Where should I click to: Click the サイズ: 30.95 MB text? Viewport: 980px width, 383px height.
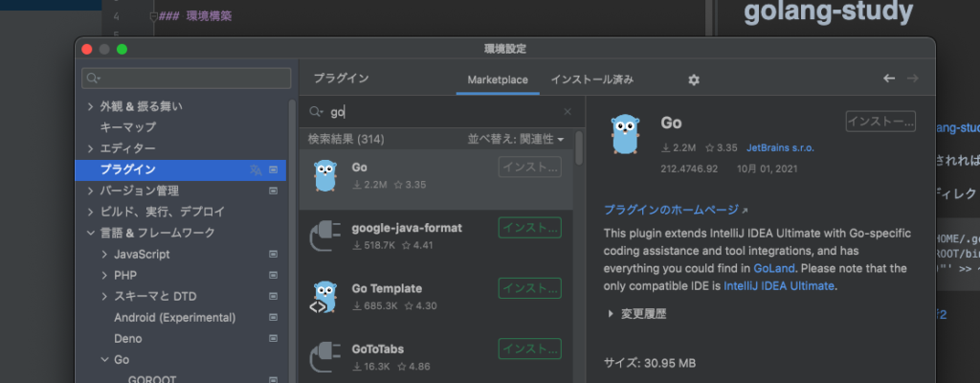click(x=650, y=363)
